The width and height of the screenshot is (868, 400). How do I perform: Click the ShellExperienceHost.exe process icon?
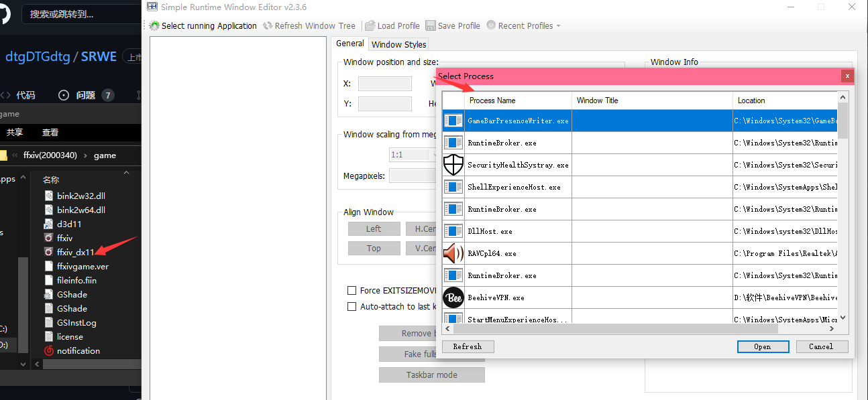453,187
